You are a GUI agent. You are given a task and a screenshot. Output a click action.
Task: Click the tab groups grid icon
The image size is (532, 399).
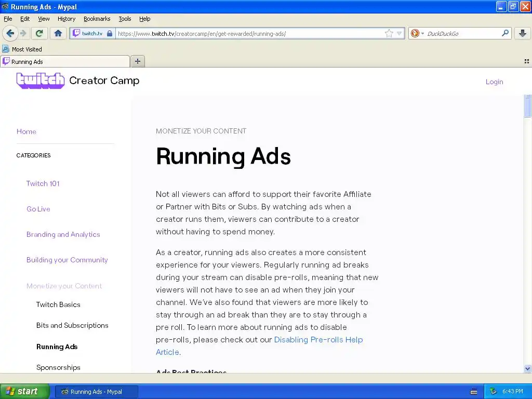[x=527, y=61]
